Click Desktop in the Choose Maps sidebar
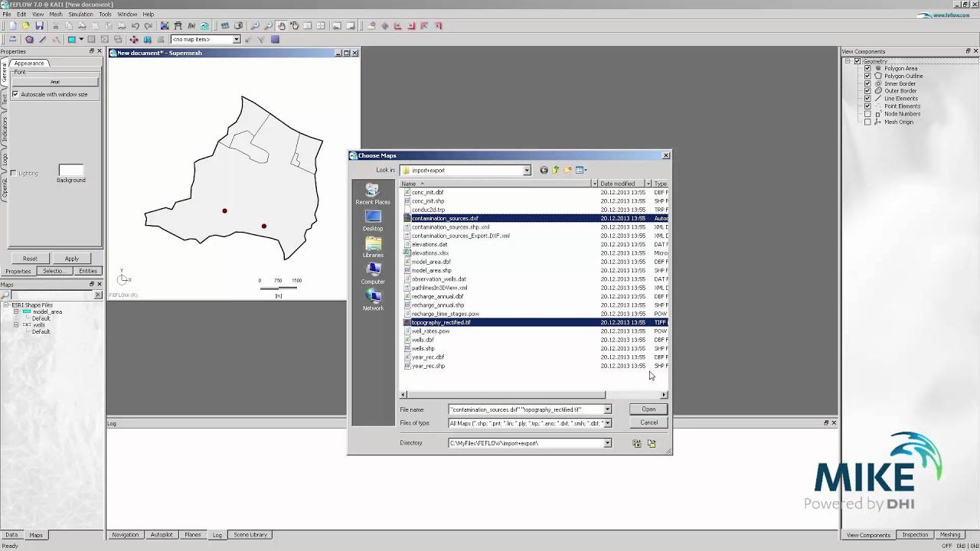Image resolution: width=980 pixels, height=551 pixels. [x=373, y=221]
